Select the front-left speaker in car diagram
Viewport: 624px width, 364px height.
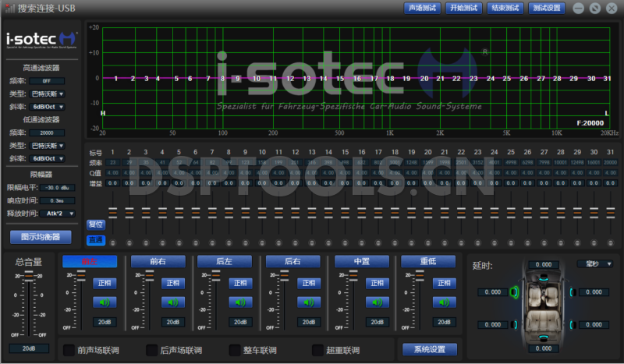[515, 292]
